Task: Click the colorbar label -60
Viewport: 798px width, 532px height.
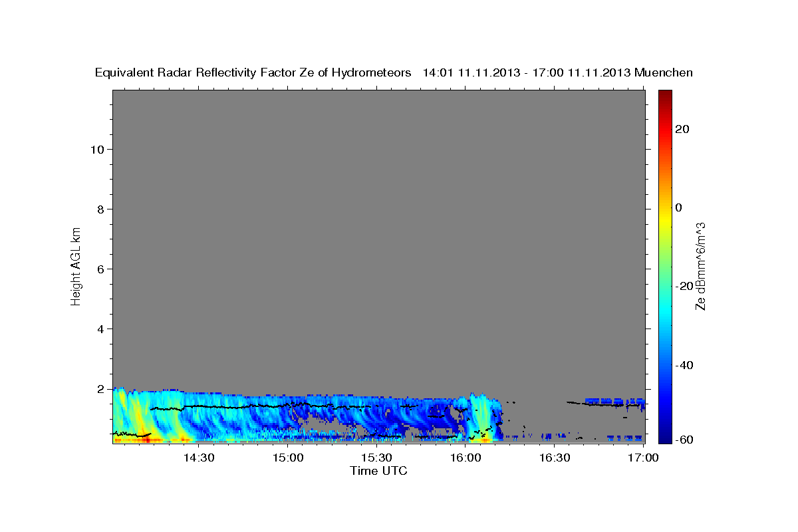Action: (685, 440)
